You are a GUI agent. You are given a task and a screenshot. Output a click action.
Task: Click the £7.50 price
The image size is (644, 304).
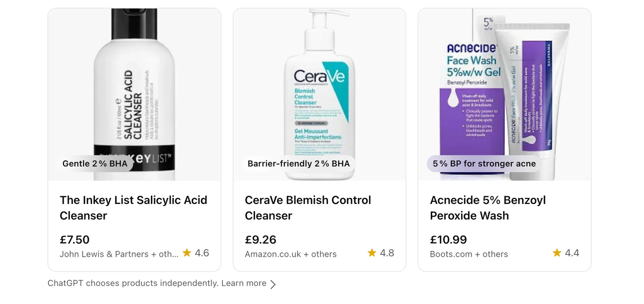74,240
